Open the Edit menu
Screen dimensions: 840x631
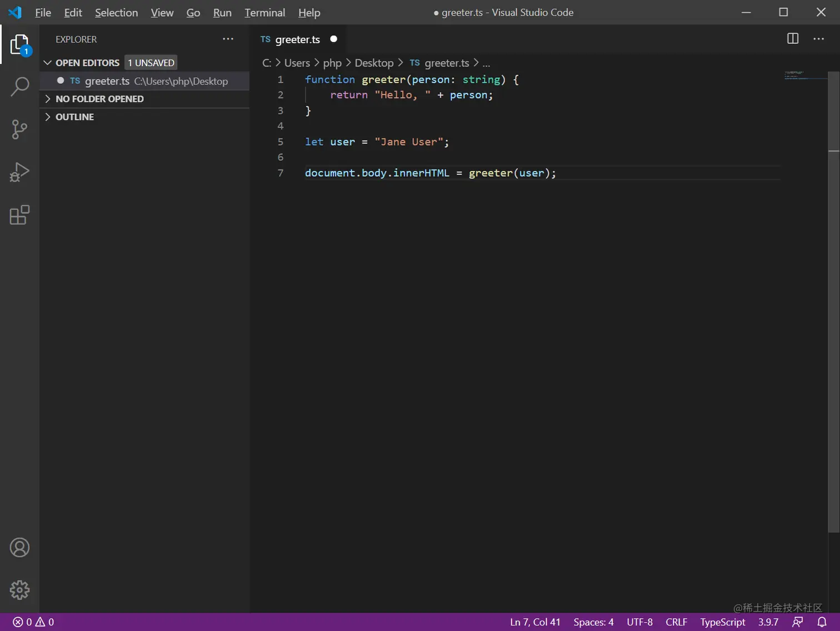(73, 12)
